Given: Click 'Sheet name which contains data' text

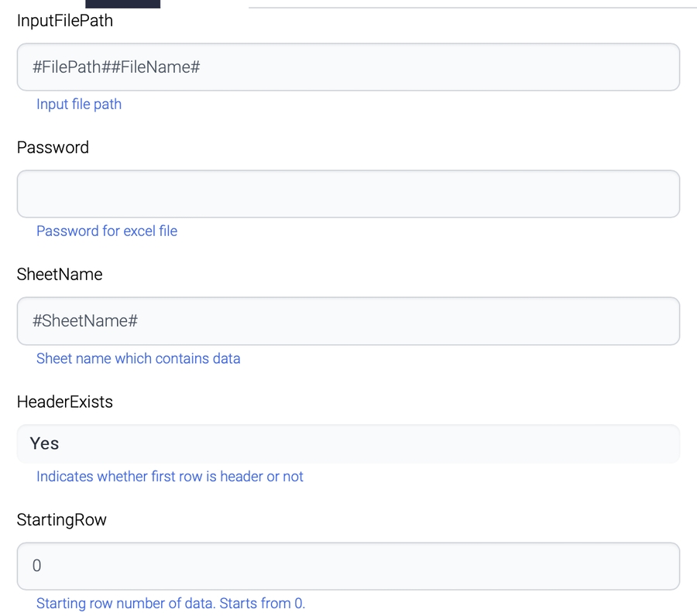Looking at the screenshot, I should point(138,358).
